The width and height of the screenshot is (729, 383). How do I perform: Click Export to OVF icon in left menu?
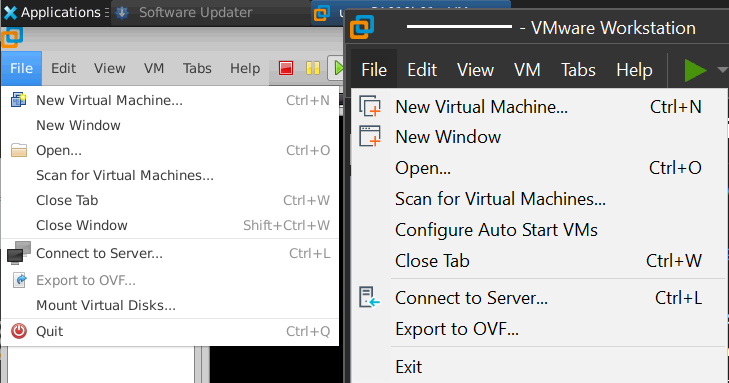click(20, 280)
